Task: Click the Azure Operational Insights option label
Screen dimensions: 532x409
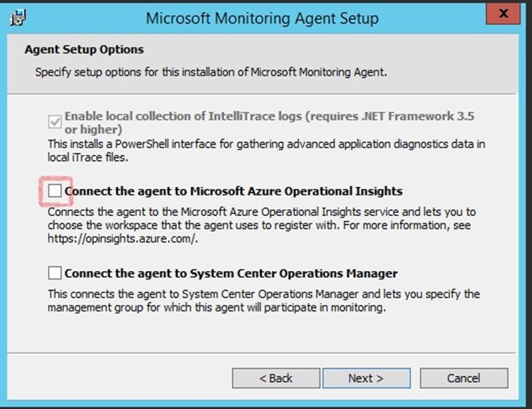Action: coord(233,191)
